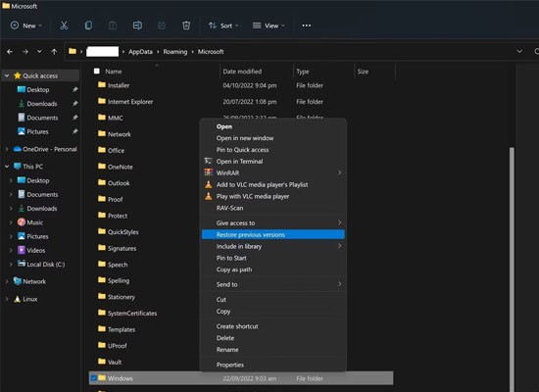Click the Installer folder icon

coord(102,84)
